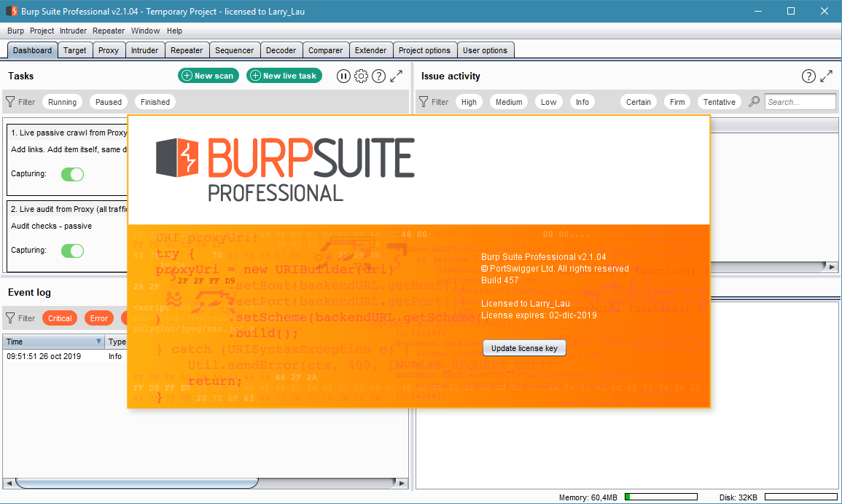
Task: Select task 1 Live passive crawl from Proxy
Action: click(x=68, y=160)
